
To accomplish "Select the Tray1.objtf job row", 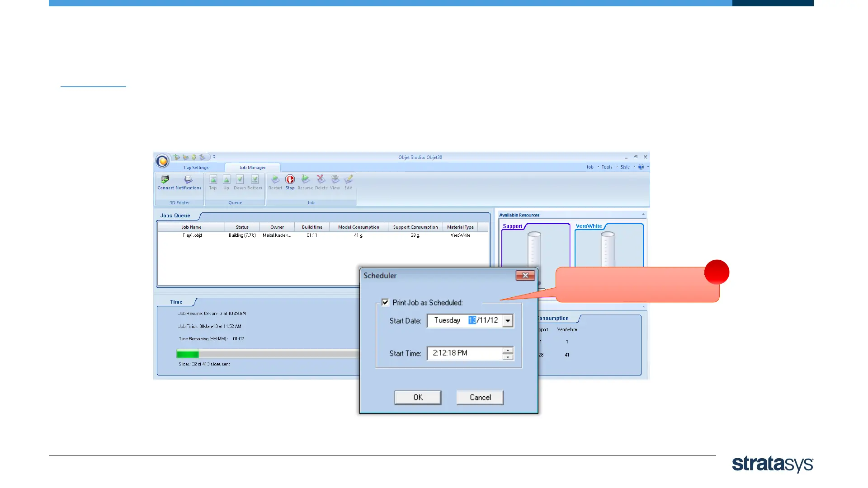I will click(193, 235).
